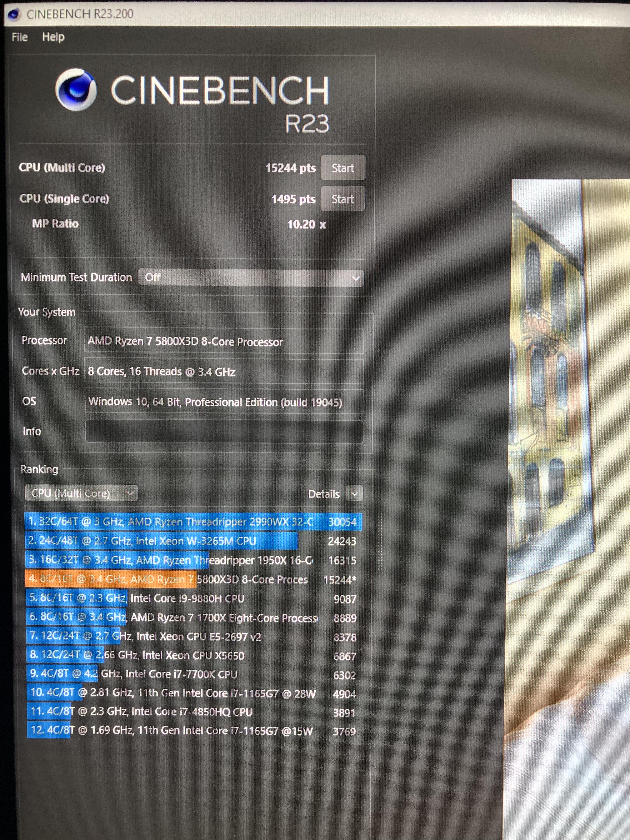Click the OS information field
Viewport: 630px width, 840px height.
tap(223, 402)
